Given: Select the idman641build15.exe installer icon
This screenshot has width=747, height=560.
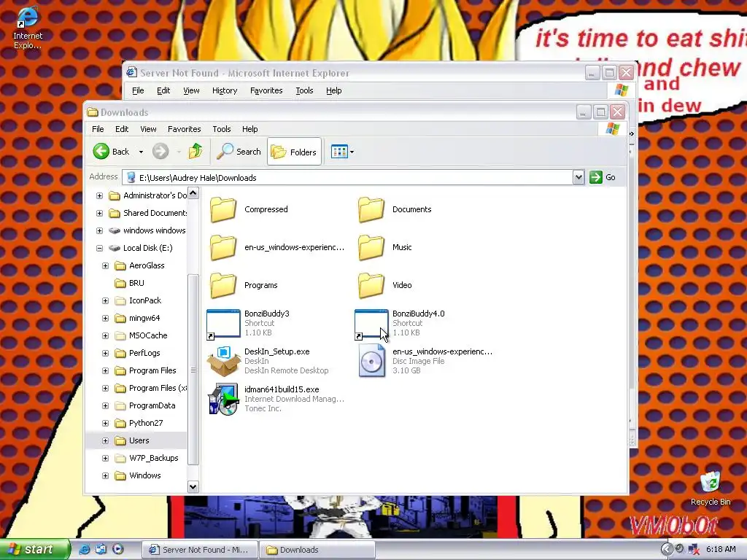Looking at the screenshot, I should pyautogui.click(x=223, y=399).
